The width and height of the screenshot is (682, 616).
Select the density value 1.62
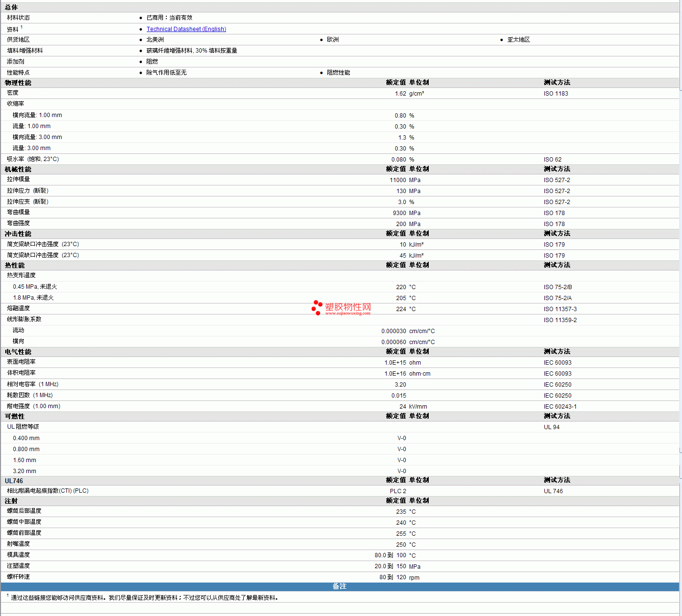[400, 94]
